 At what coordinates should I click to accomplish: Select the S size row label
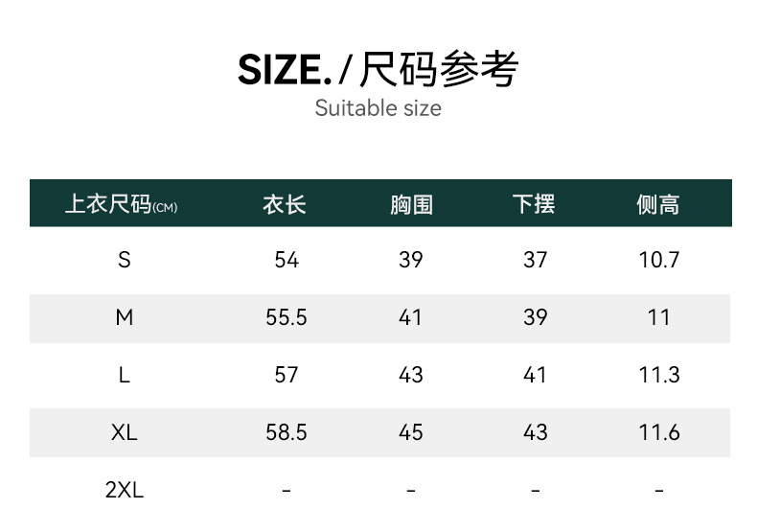point(124,260)
